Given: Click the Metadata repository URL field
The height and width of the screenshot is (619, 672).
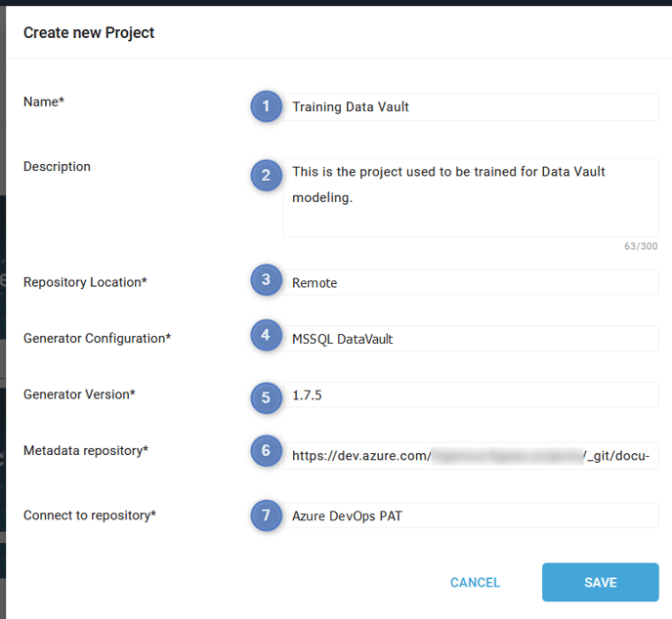Looking at the screenshot, I should coord(471,456).
